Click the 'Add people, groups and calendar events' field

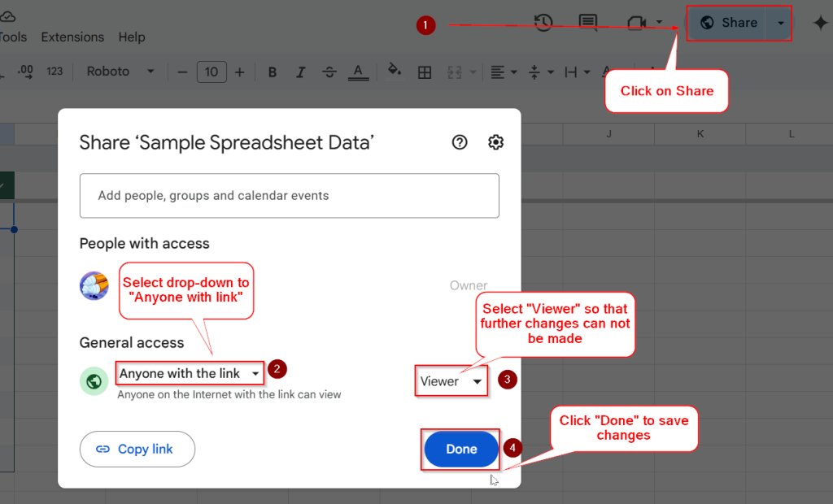[289, 195]
